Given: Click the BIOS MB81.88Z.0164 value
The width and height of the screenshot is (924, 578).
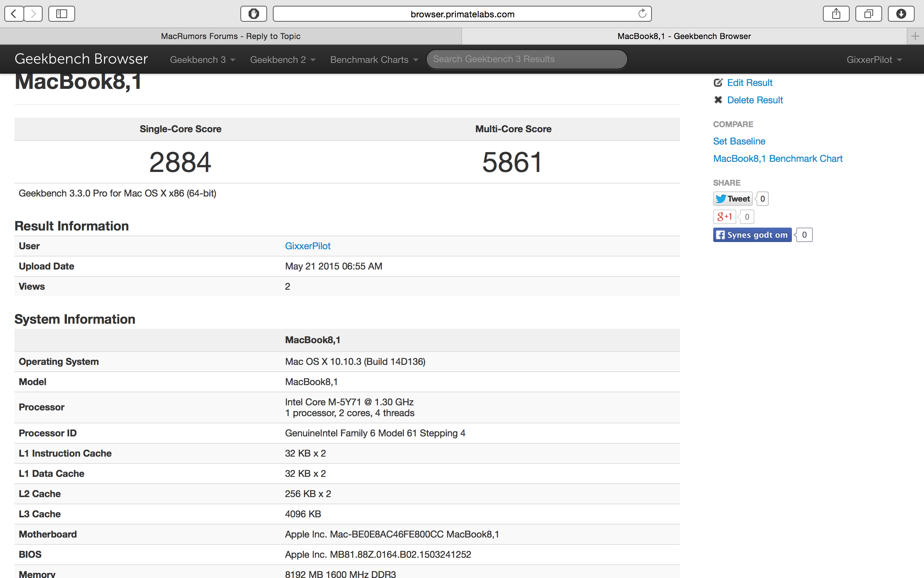Looking at the screenshot, I should click(378, 554).
